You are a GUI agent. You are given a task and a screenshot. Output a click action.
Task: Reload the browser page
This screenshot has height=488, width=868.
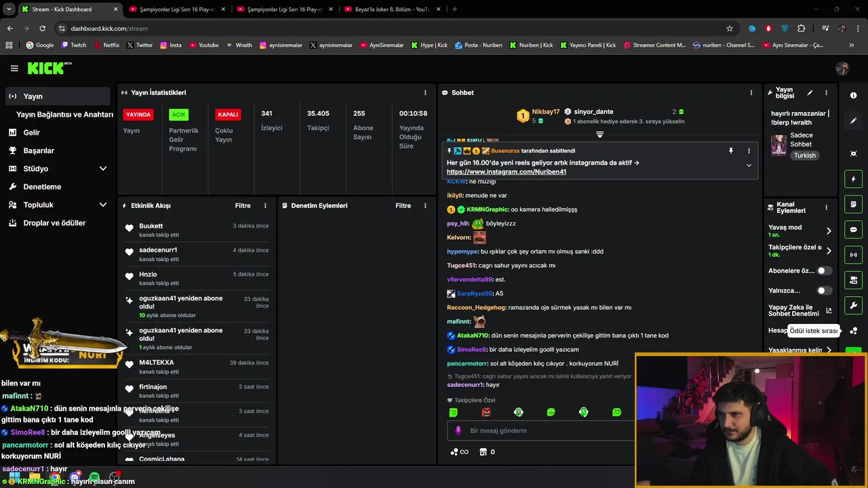[42, 28]
